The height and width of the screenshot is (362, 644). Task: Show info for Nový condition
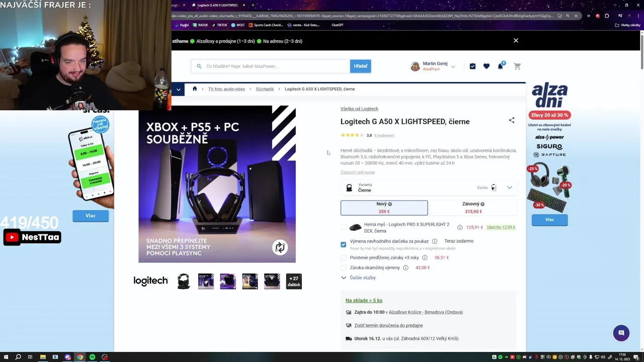(x=390, y=204)
